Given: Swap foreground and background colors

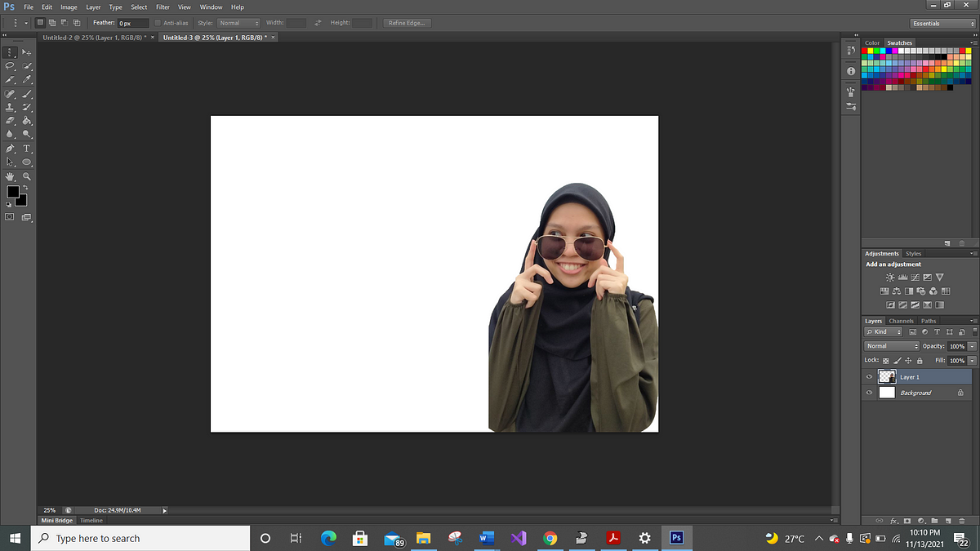Looking at the screenshot, I should point(26,189).
